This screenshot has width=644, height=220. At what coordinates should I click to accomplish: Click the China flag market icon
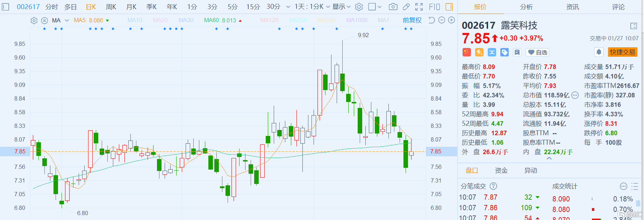[467, 52]
